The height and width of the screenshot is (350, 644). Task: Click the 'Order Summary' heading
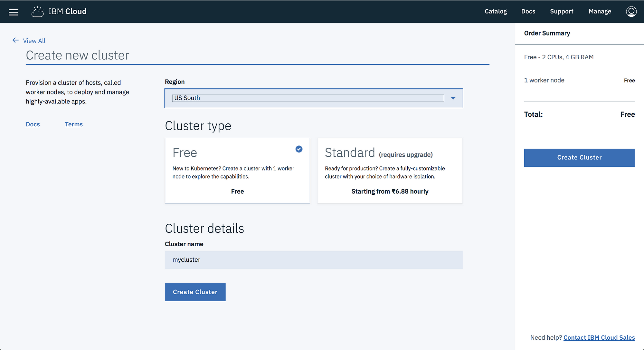[547, 33]
